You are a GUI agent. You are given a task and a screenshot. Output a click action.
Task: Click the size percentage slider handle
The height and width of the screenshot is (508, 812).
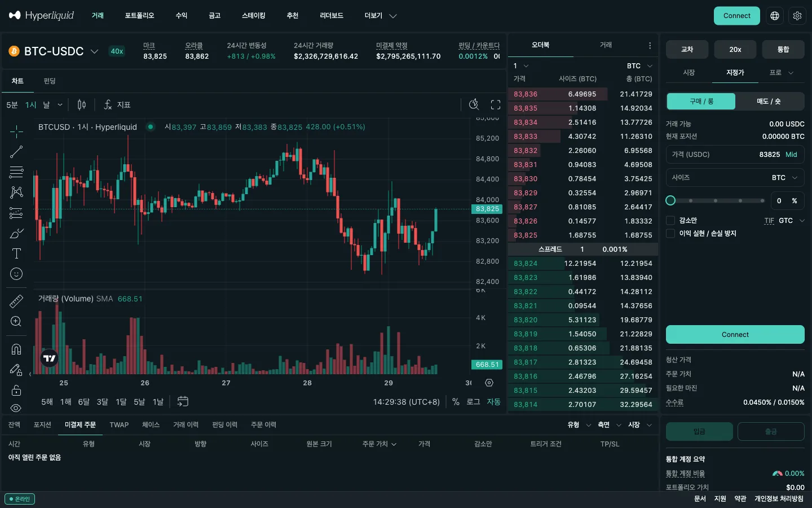click(670, 200)
